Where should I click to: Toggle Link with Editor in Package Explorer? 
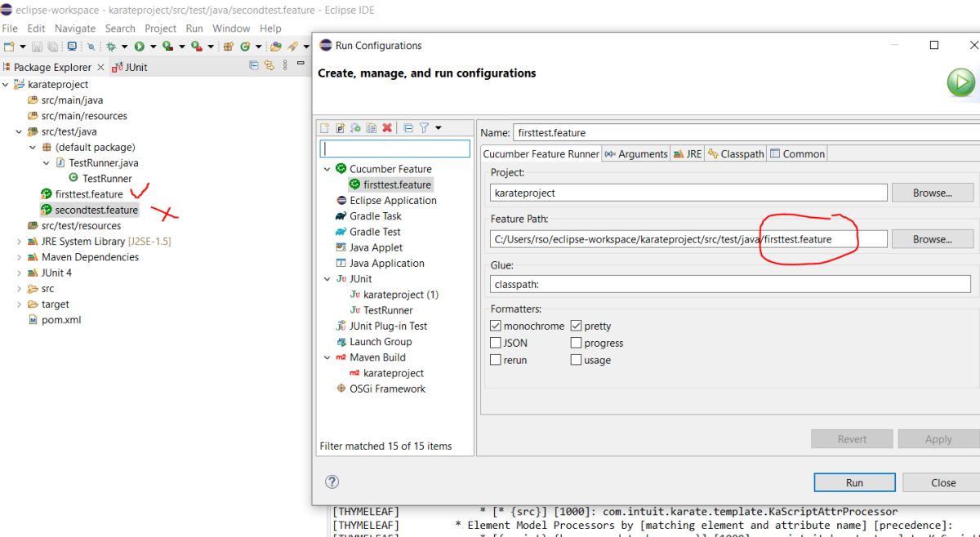(269, 65)
